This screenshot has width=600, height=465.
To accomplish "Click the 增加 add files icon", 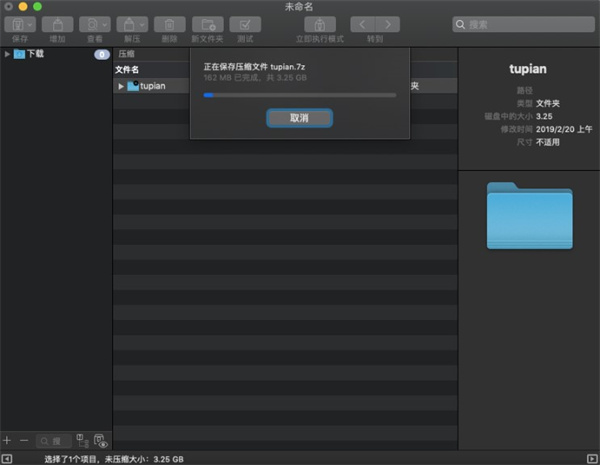I will pyautogui.click(x=57, y=25).
